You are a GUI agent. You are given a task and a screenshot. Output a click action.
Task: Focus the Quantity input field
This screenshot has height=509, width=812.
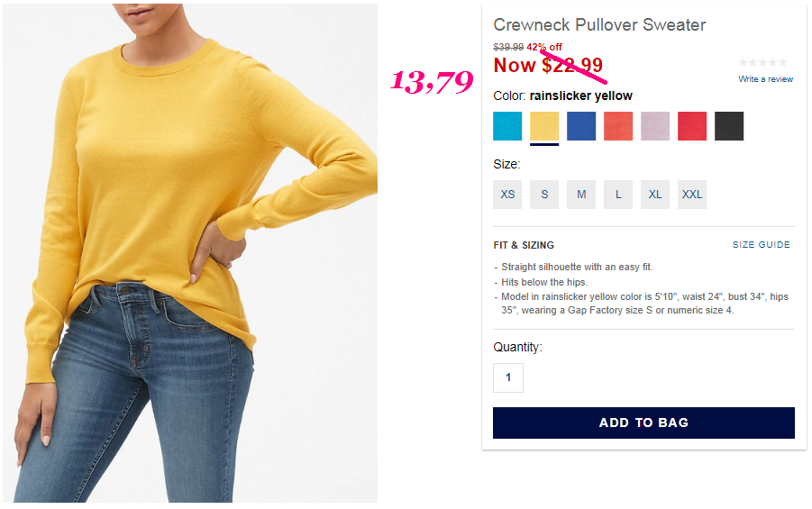508,377
